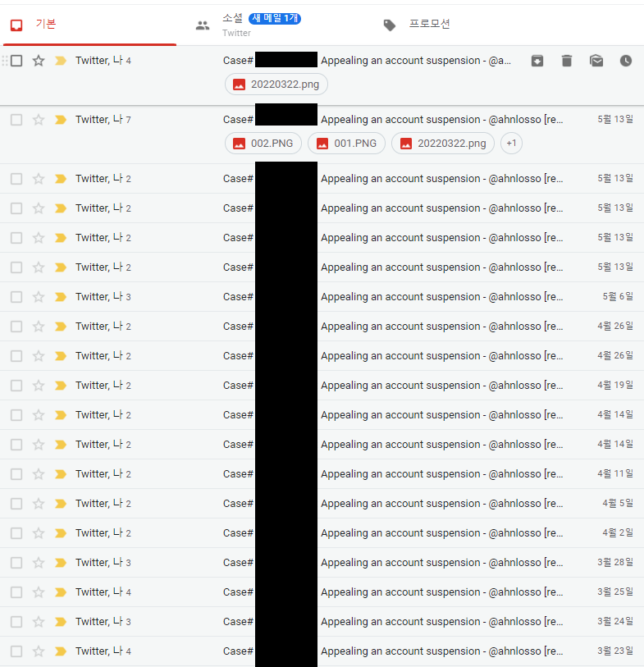This screenshot has width=644, height=667.
Task: Select the top Twitter, 나 4 conversation checkbox
Action: pos(16,61)
